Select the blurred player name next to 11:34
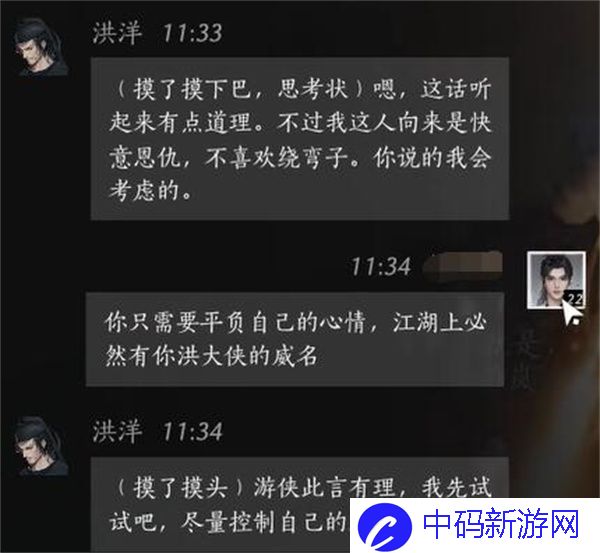 pos(463,265)
